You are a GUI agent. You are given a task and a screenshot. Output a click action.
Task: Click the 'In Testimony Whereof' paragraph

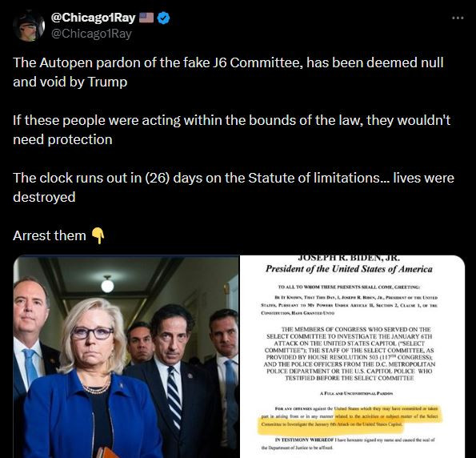pyautogui.click(x=348, y=444)
